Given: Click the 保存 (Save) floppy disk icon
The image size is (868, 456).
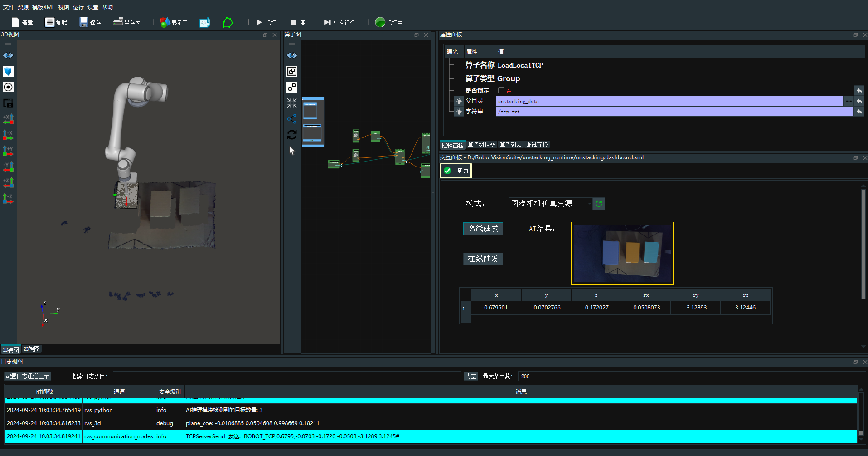Looking at the screenshot, I should pos(84,22).
